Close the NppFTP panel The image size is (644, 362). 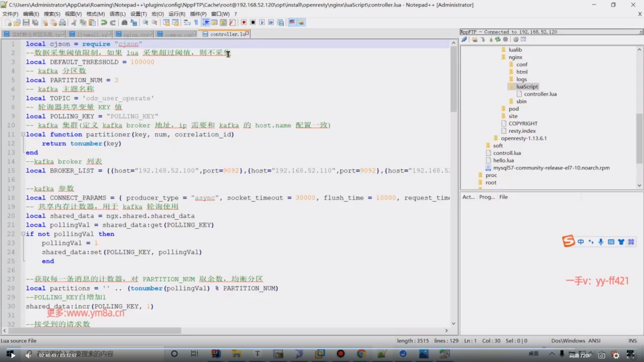[641, 32]
